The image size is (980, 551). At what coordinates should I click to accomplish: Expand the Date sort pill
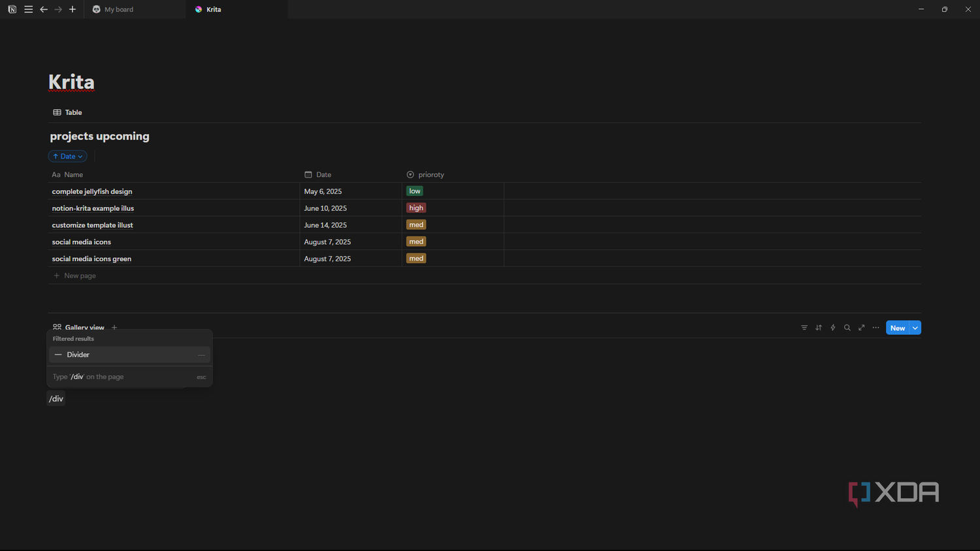pos(68,156)
